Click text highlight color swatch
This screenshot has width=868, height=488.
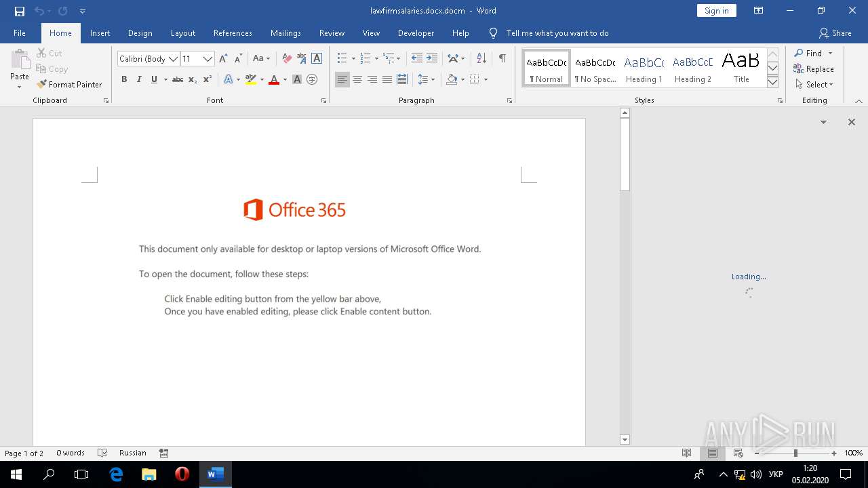tap(251, 79)
